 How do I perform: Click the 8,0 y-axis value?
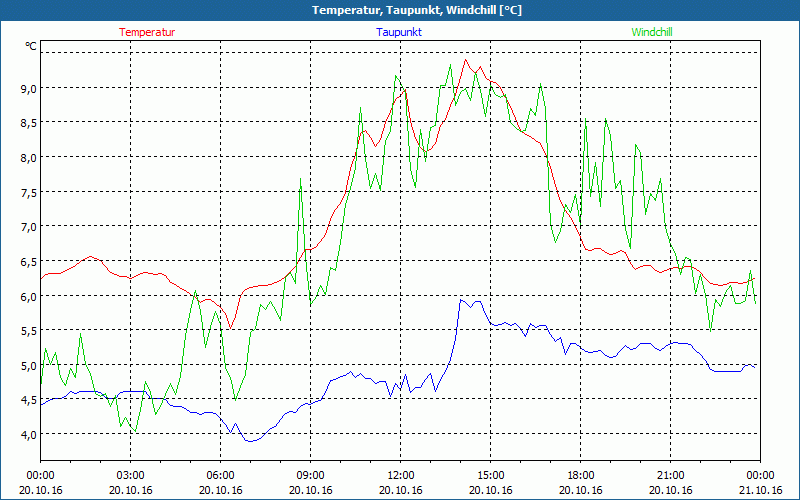tap(28, 158)
